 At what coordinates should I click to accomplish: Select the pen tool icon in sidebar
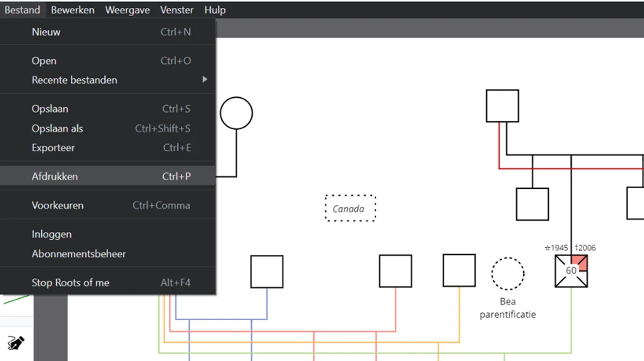(16, 343)
